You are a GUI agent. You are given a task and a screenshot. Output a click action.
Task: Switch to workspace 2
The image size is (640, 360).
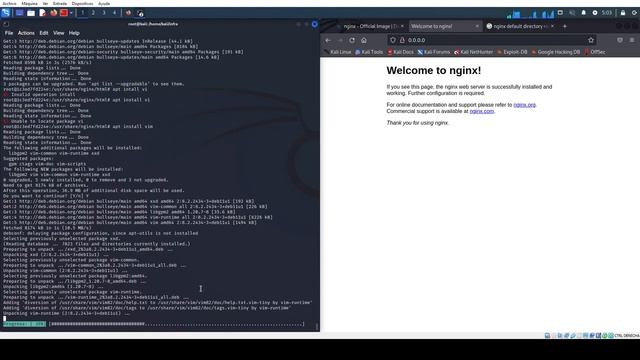[93, 13]
